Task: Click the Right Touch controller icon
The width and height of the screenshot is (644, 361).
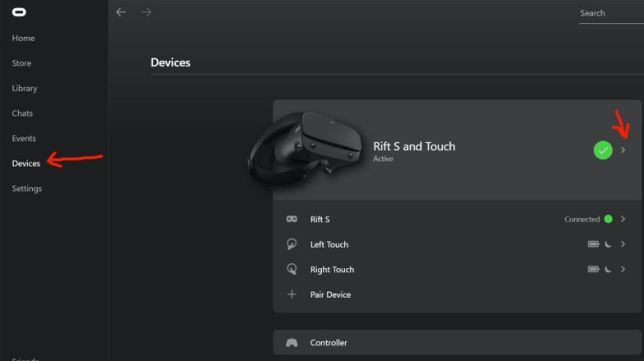Action: (292, 269)
